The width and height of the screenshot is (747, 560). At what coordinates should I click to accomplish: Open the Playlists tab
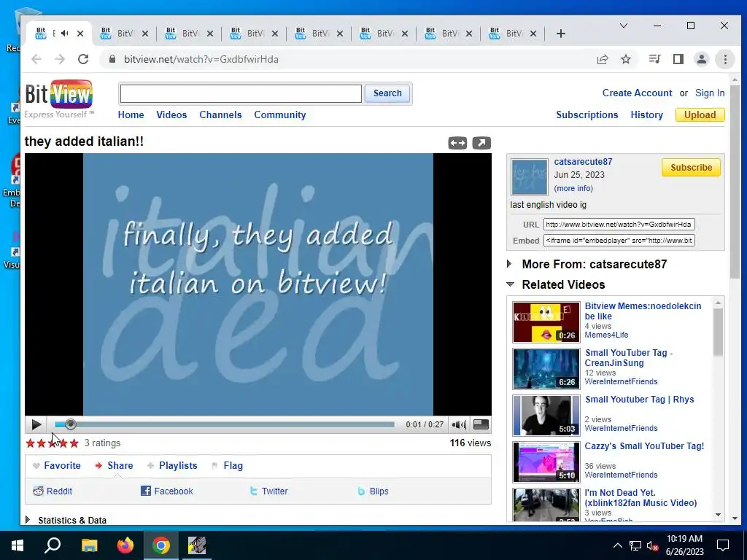coord(172,466)
